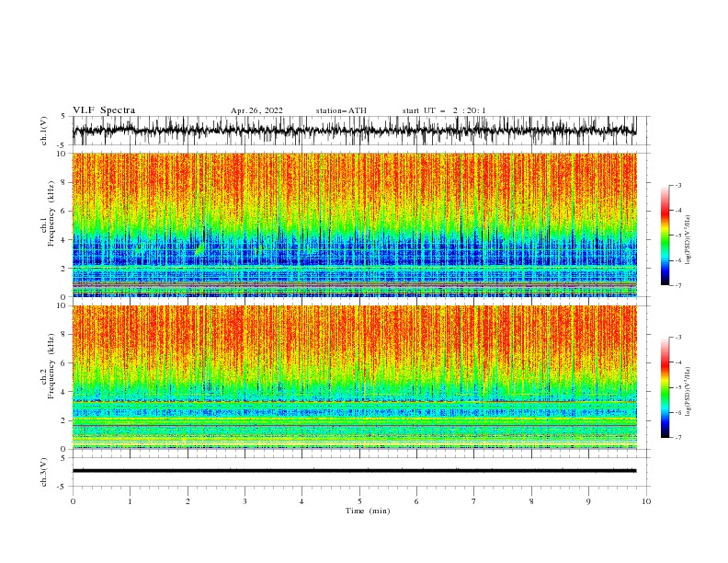Click time-axis tick label "7"
728x563 pixels.
(x=474, y=501)
